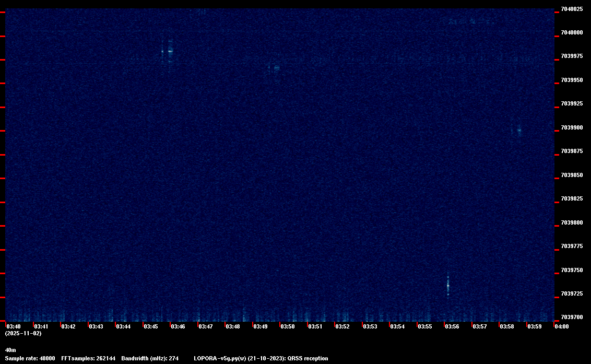Click the 03:56 time label
Screen dimensions: 591x364
click(x=452, y=326)
